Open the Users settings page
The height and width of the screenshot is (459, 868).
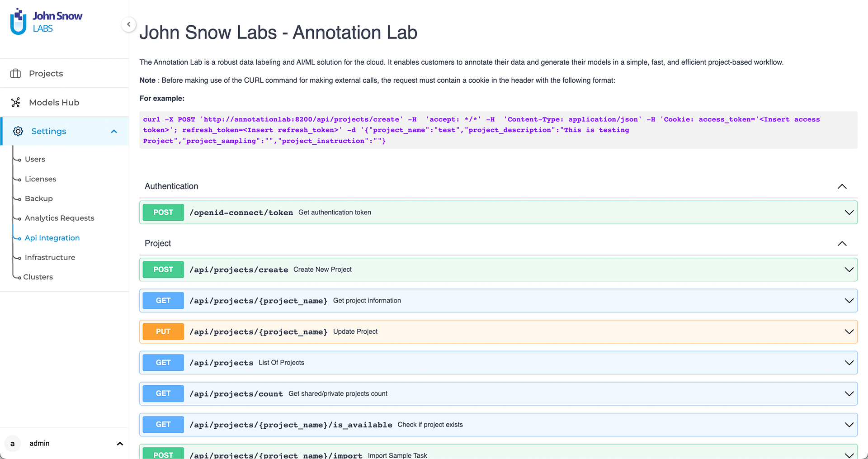[x=35, y=159]
